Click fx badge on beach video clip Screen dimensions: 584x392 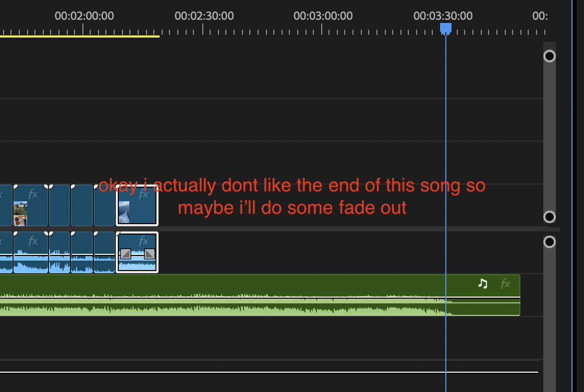point(33,194)
